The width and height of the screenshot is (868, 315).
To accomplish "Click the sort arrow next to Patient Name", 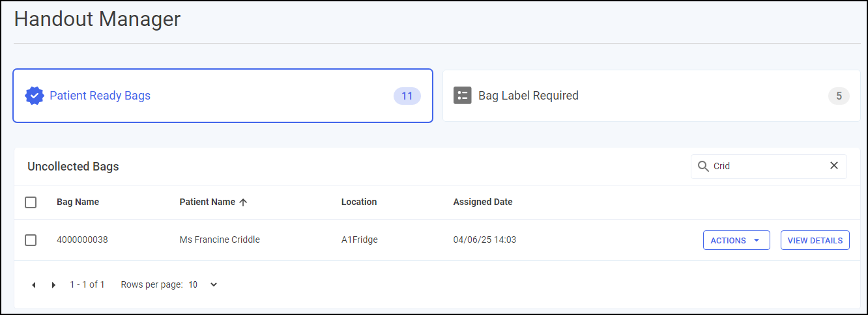I will (243, 202).
